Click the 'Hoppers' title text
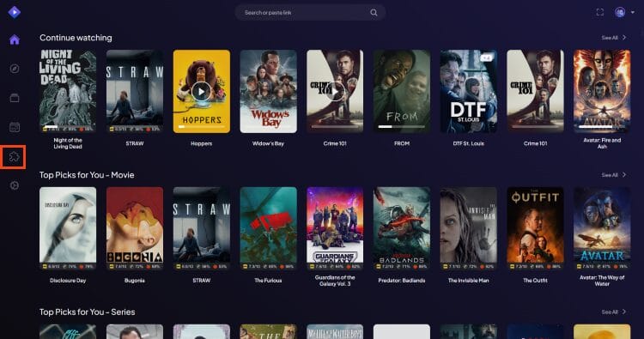The height and width of the screenshot is (339, 644). [x=201, y=143]
